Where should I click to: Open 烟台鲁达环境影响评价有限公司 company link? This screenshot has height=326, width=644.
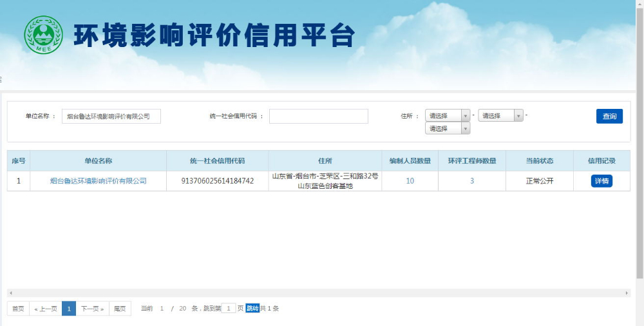tap(98, 181)
